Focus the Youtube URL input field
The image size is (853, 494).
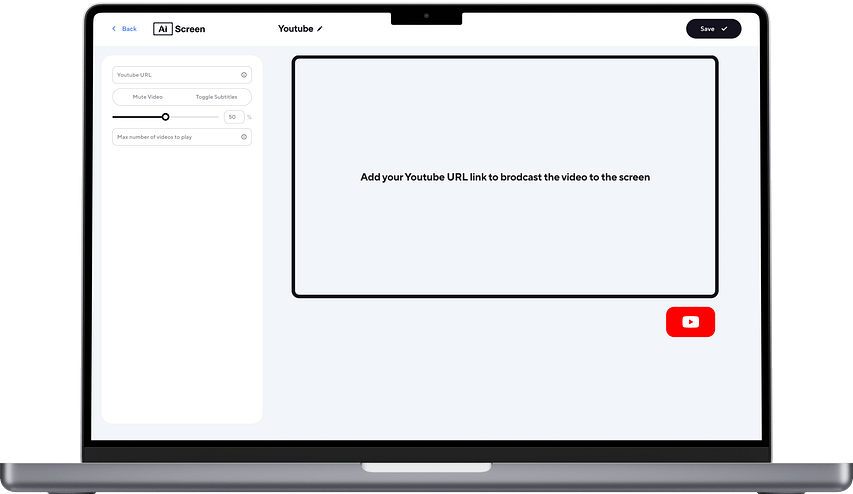[182, 75]
